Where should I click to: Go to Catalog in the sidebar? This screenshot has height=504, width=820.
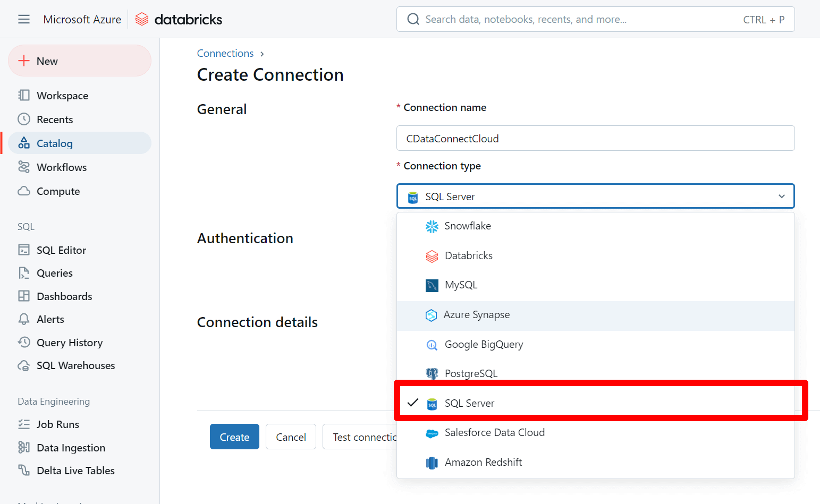pos(80,143)
